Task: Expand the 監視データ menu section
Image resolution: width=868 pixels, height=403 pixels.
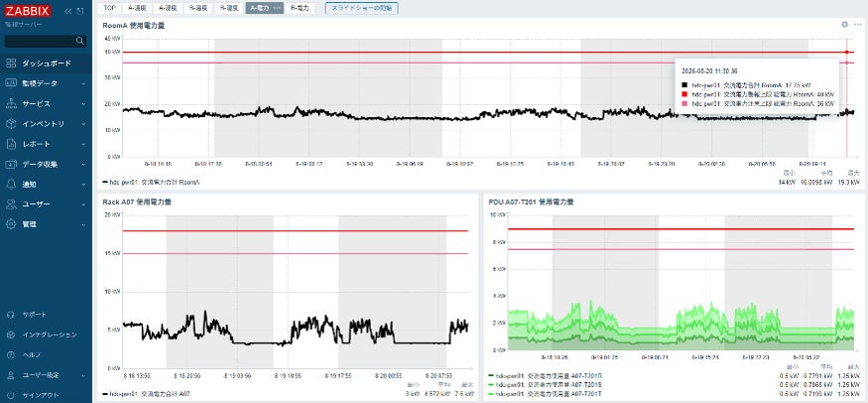Action: click(46, 83)
